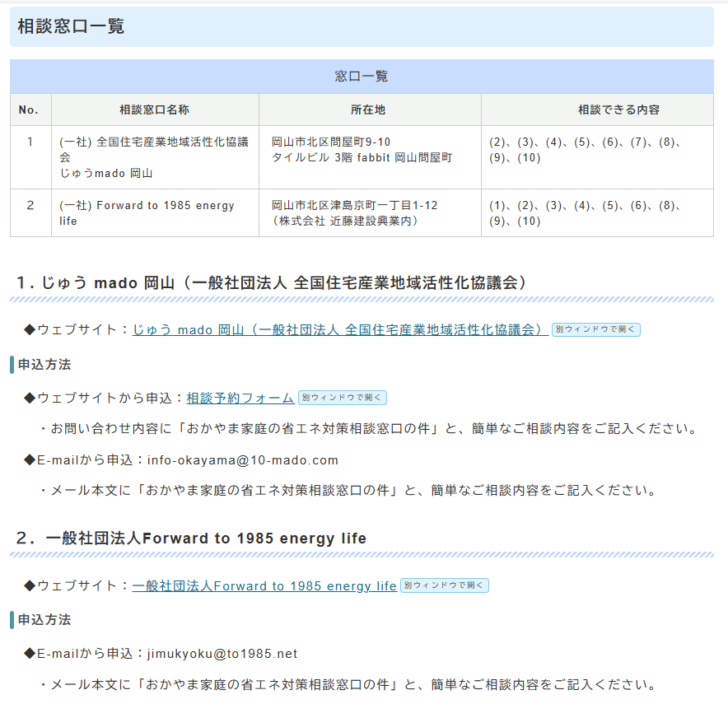Click the section heading 1．じゅう mado 岡山

point(270,282)
